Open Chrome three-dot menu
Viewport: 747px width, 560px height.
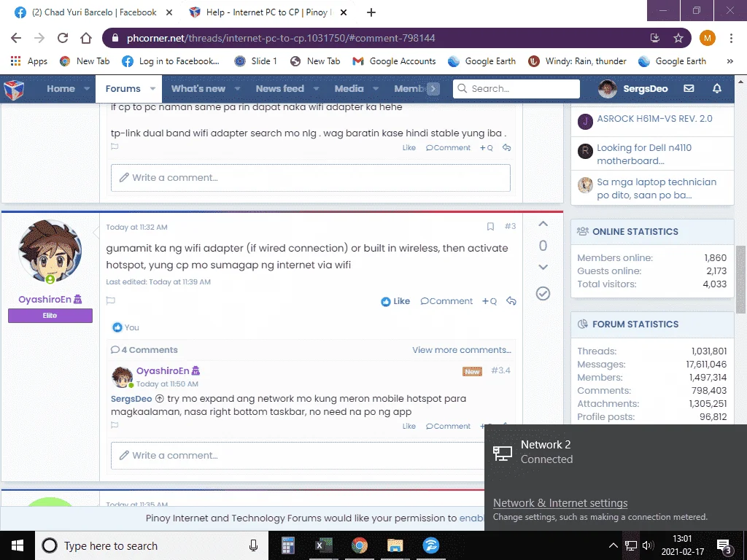pyautogui.click(x=731, y=38)
